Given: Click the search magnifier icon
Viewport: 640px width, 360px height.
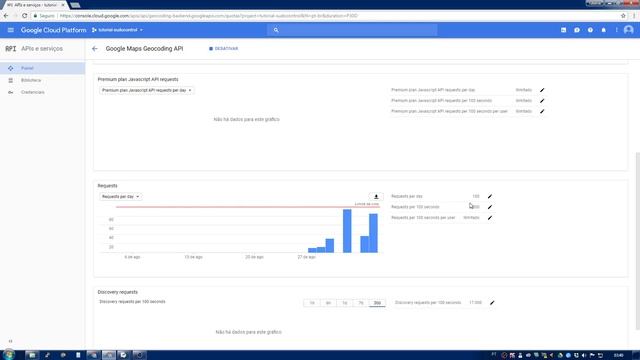Looking at the screenshot, I should point(276,30).
